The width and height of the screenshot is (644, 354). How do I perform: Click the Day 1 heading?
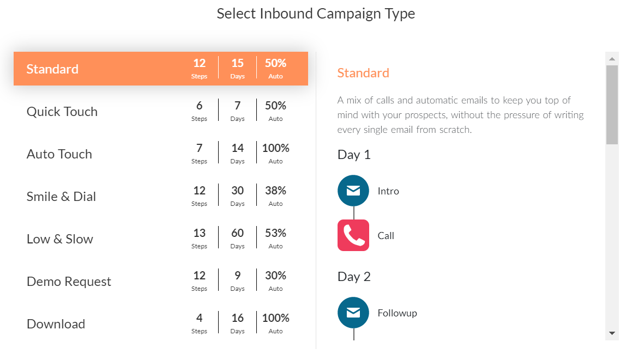tap(354, 155)
